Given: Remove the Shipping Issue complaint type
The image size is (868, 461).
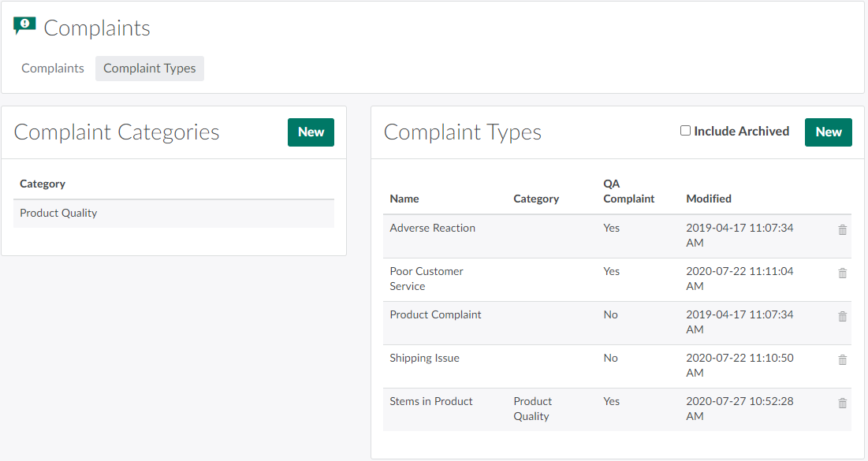Looking at the screenshot, I should [842, 360].
